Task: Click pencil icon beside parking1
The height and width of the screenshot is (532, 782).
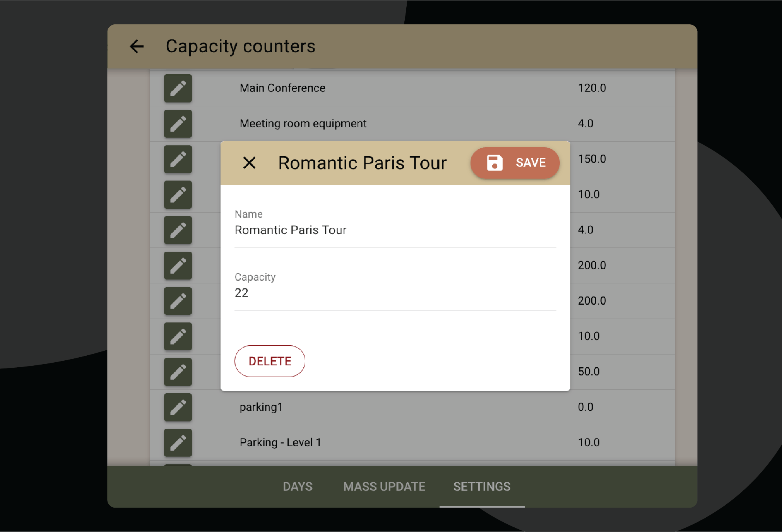Action: [178, 407]
